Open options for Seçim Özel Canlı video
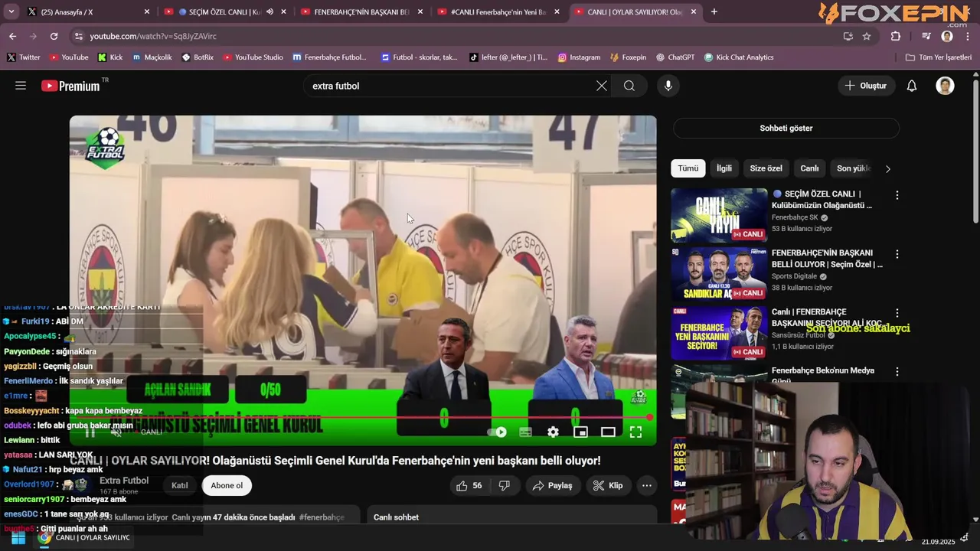980x551 pixels. click(x=897, y=195)
